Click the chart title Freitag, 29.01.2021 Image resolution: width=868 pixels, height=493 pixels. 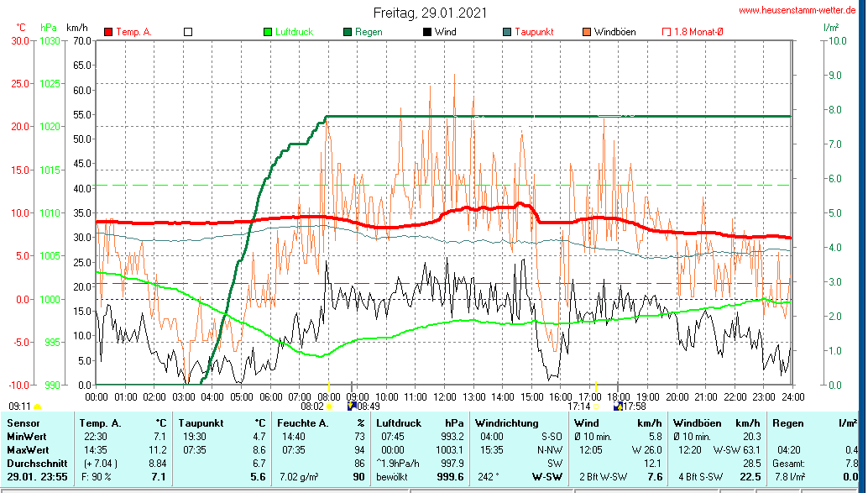click(x=430, y=13)
